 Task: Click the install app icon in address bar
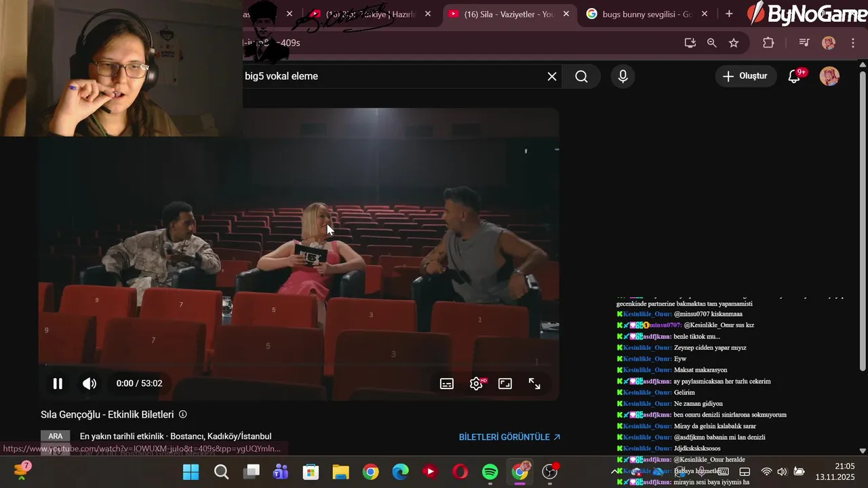690,43
